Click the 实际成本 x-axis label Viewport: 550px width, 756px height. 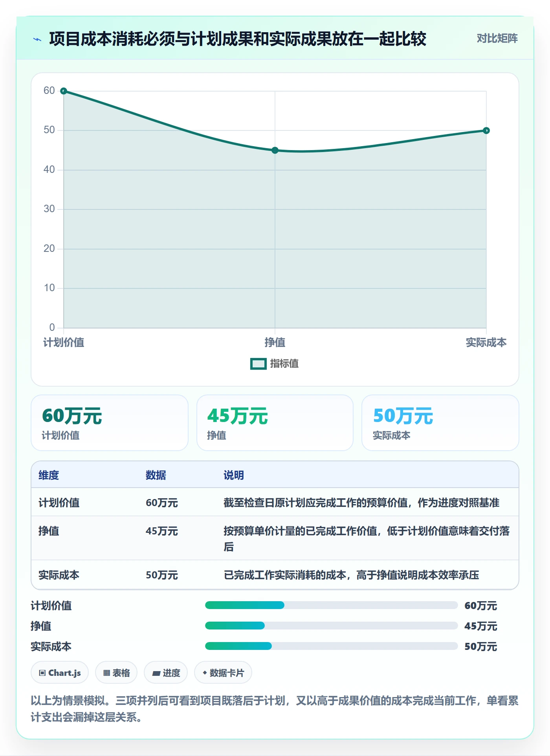tap(486, 343)
